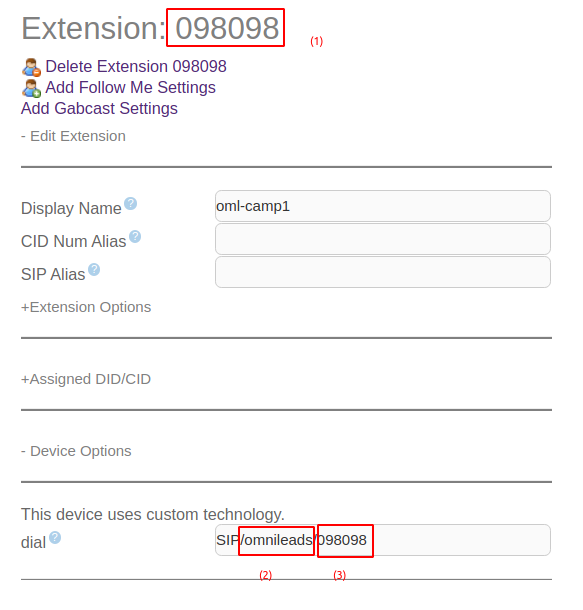Click the Add Follow Me user icon

[x=32, y=88]
